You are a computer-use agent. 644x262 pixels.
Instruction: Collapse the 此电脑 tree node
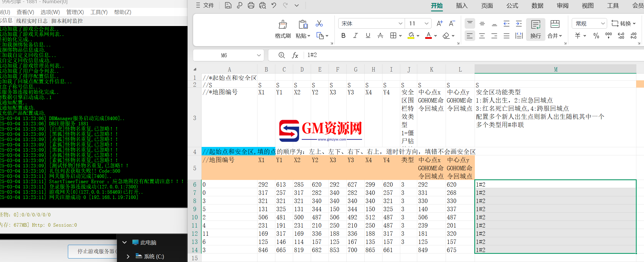click(x=124, y=242)
